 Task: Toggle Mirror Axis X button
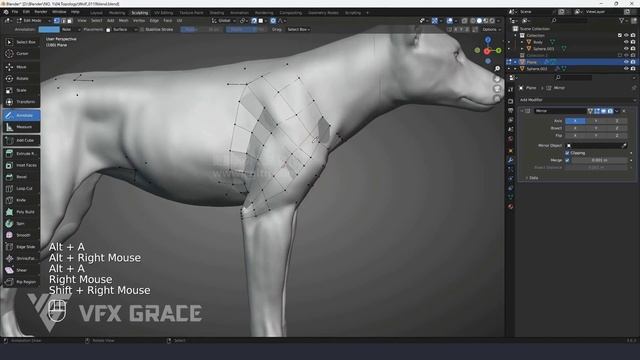[x=575, y=121]
